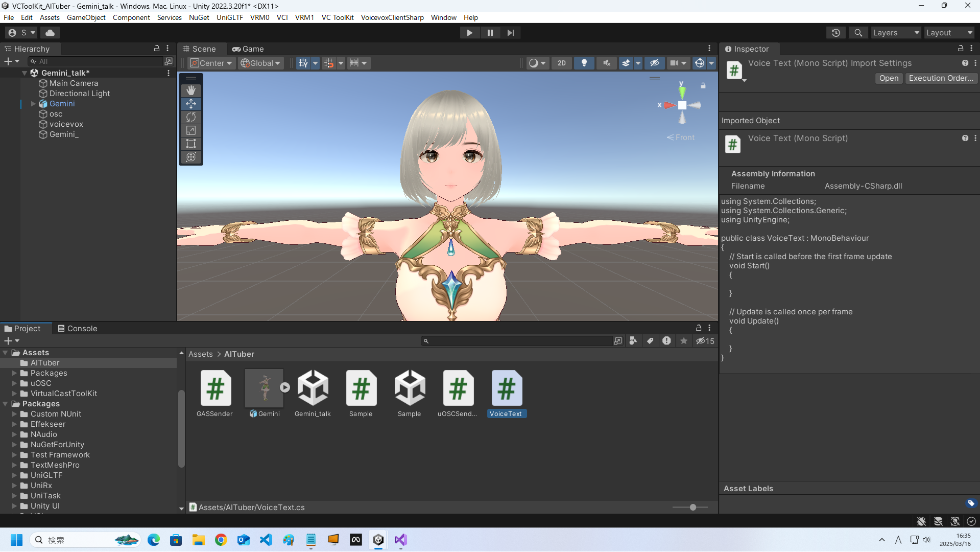Toggle scene gizmos display
This screenshot has height=552, width=980.
point(700,63)
